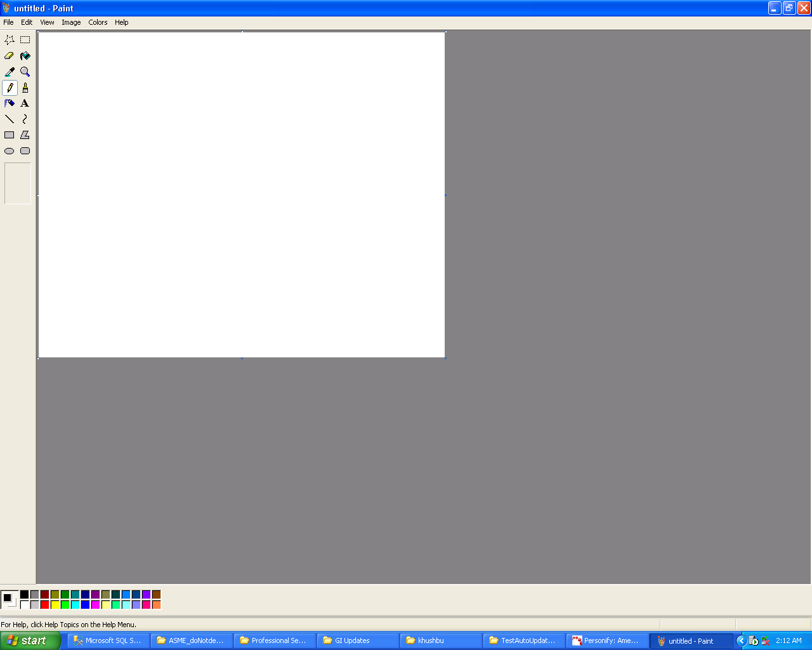812x650 pixels.
Task: Select the Ellipse tool
Action: point(10,151)
